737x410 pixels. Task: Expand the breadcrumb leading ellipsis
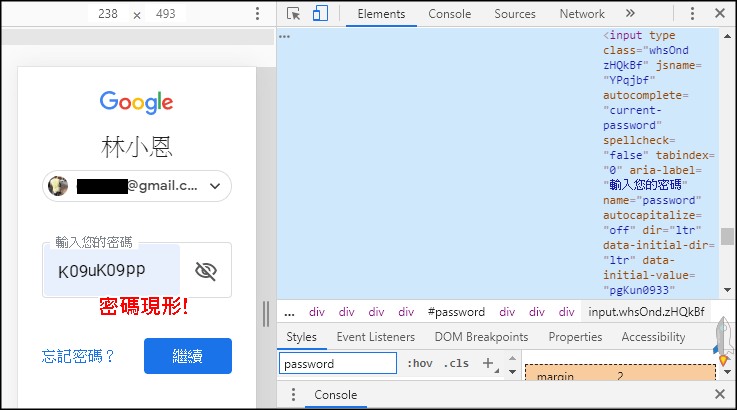pos(289,312)
